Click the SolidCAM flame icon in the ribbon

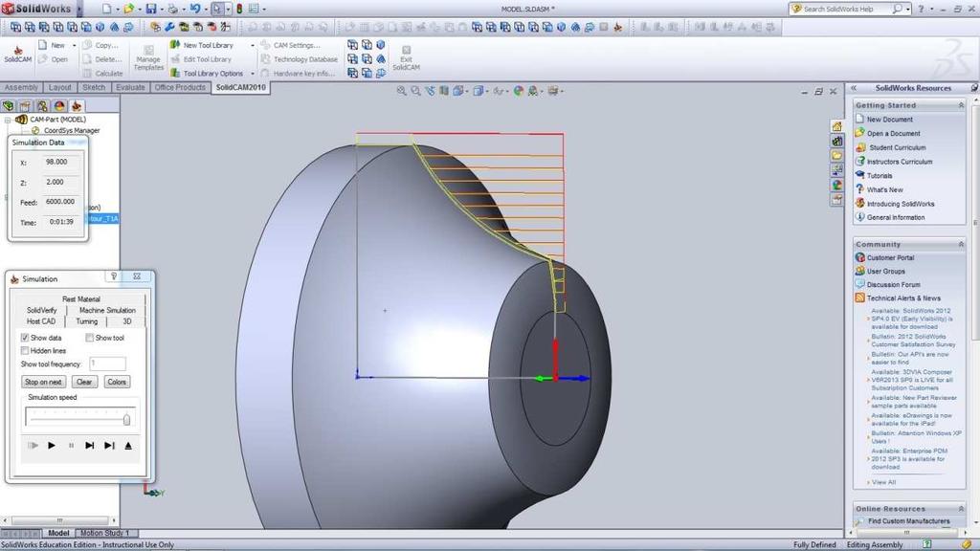point(17,50)
